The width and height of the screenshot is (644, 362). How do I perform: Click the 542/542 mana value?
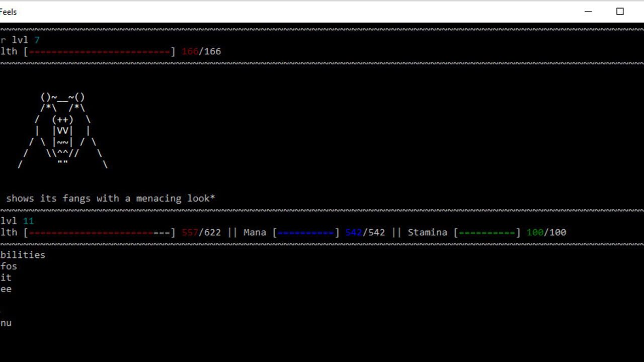(x=365, y=232)
